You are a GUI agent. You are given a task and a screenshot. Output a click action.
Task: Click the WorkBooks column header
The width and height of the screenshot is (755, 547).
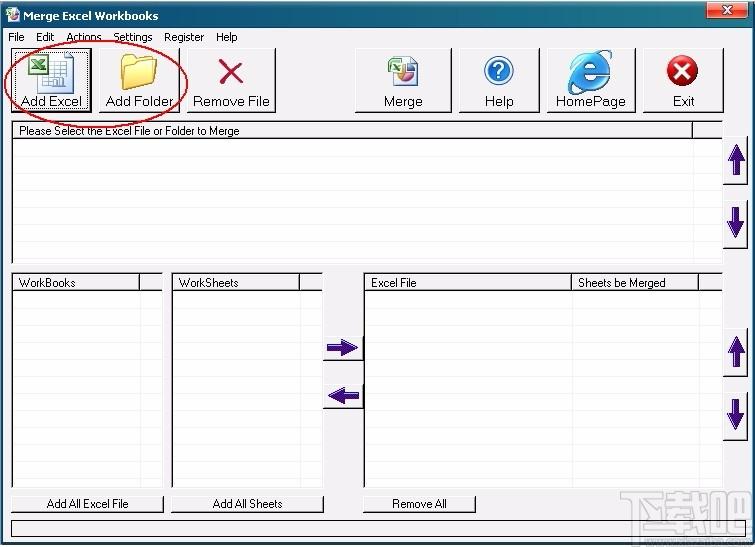tap(76, 283)
